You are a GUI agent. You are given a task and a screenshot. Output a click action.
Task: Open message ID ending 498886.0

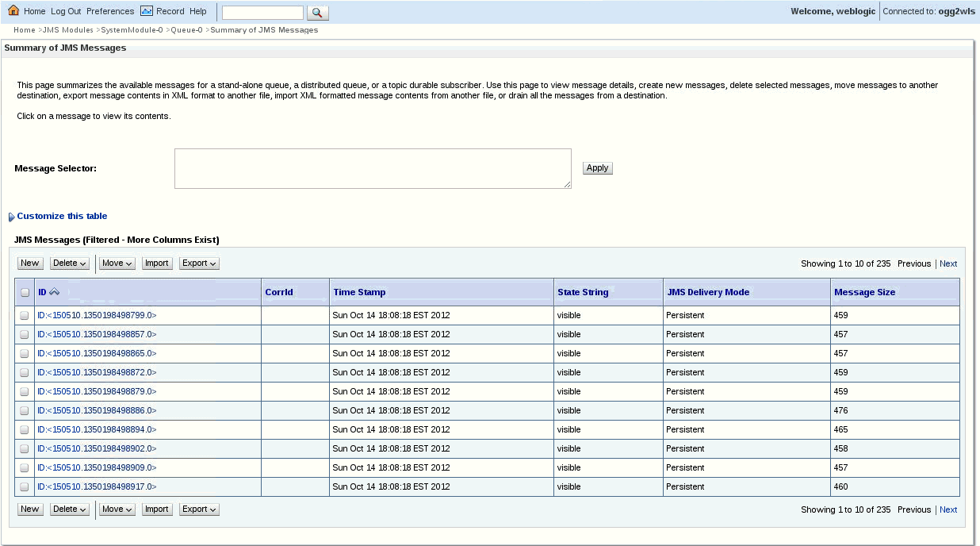[x=97, y=410]
